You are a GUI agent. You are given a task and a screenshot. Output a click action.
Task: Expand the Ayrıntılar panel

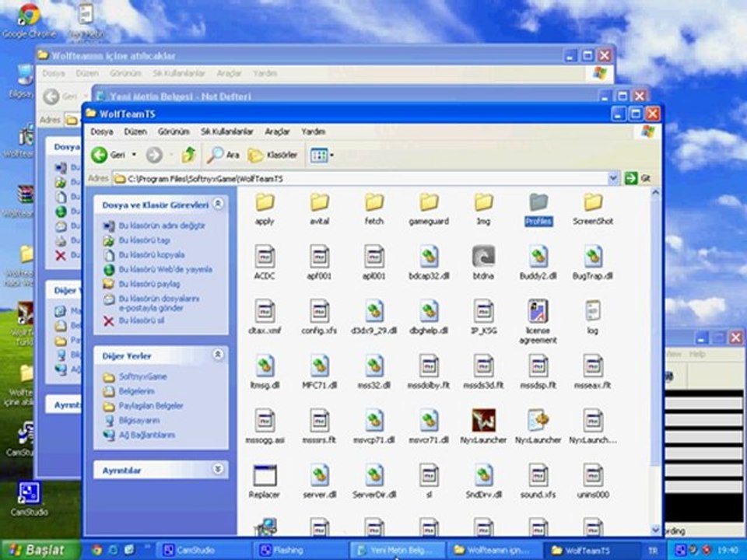[218, 470]
